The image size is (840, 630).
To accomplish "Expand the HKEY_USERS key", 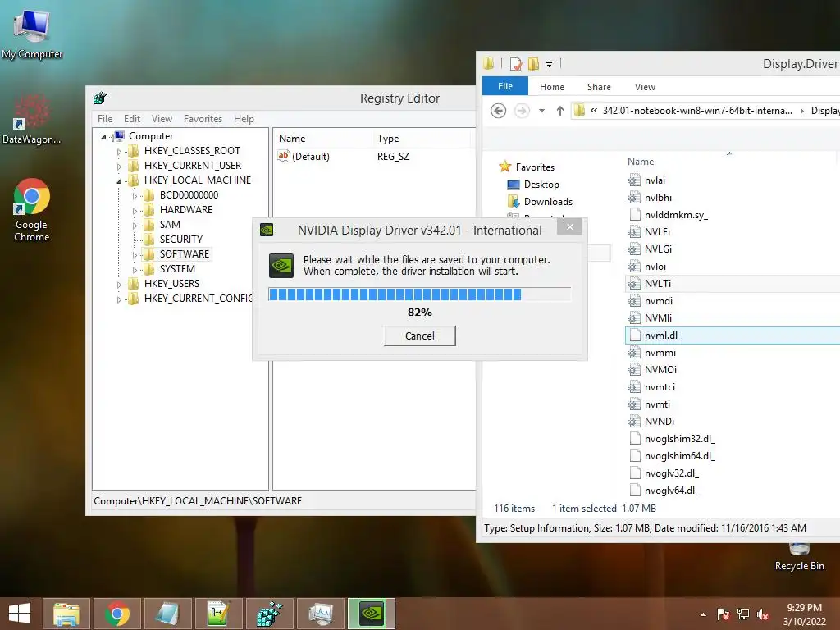I will tap(119, 285).
